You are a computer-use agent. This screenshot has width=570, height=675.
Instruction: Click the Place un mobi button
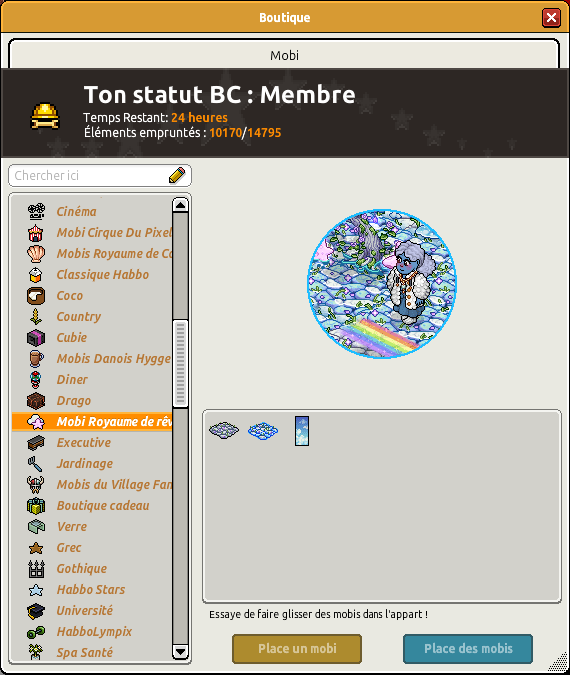[297, 649]
